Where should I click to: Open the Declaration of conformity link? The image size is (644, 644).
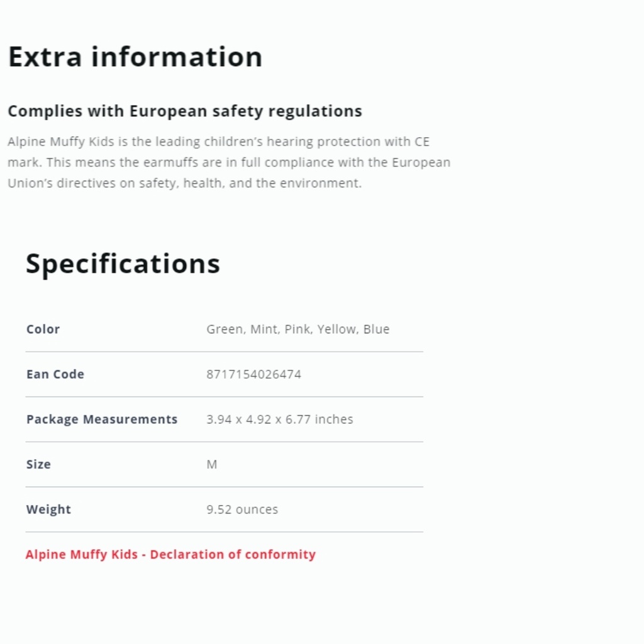coord(170,555)
